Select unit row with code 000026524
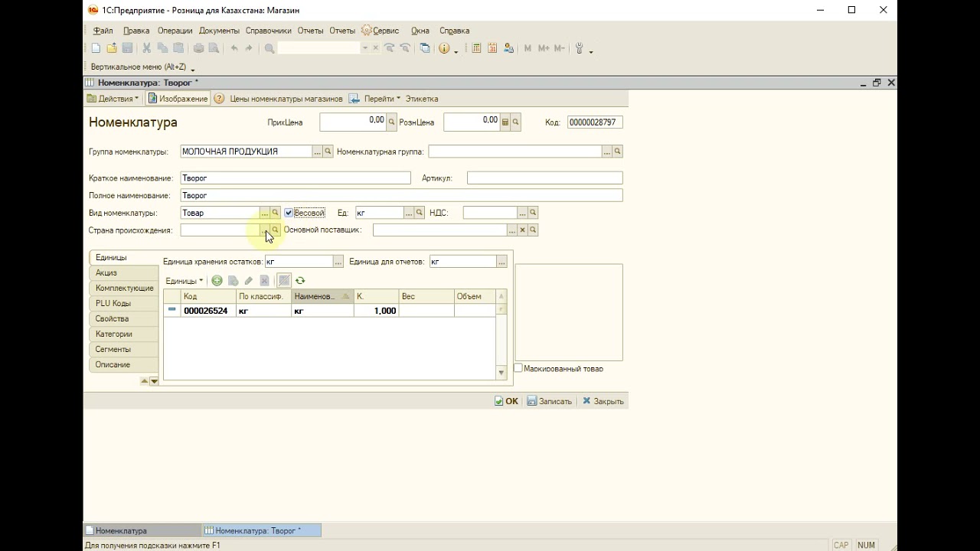 (329, 311)
